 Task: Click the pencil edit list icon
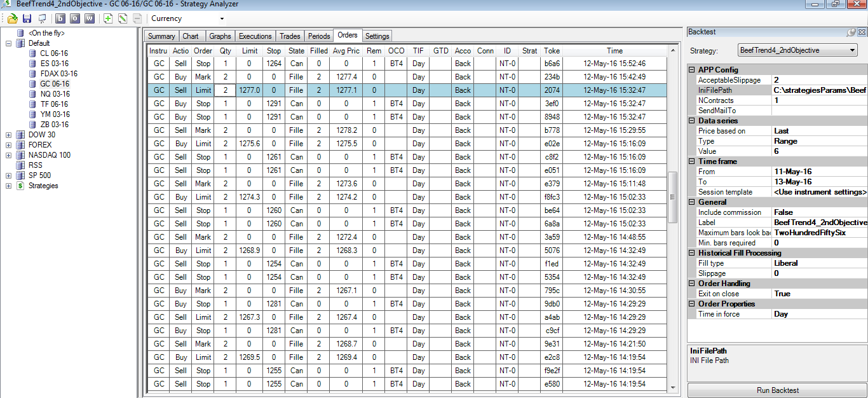123,18
